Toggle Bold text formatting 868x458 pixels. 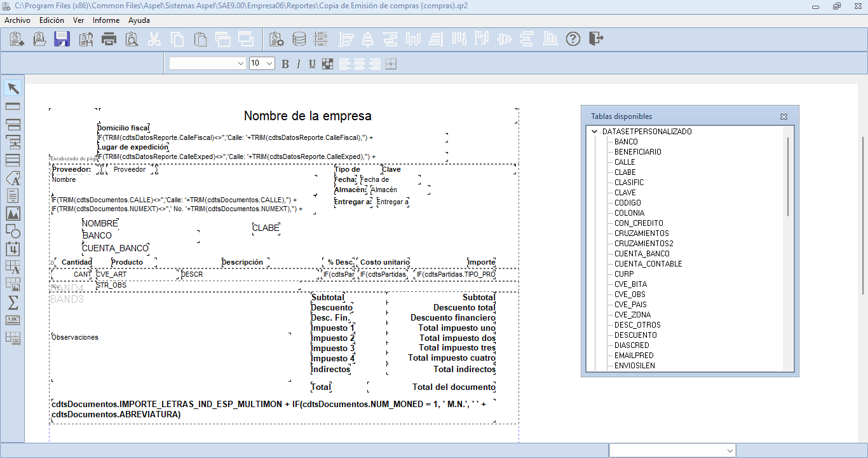285,64
